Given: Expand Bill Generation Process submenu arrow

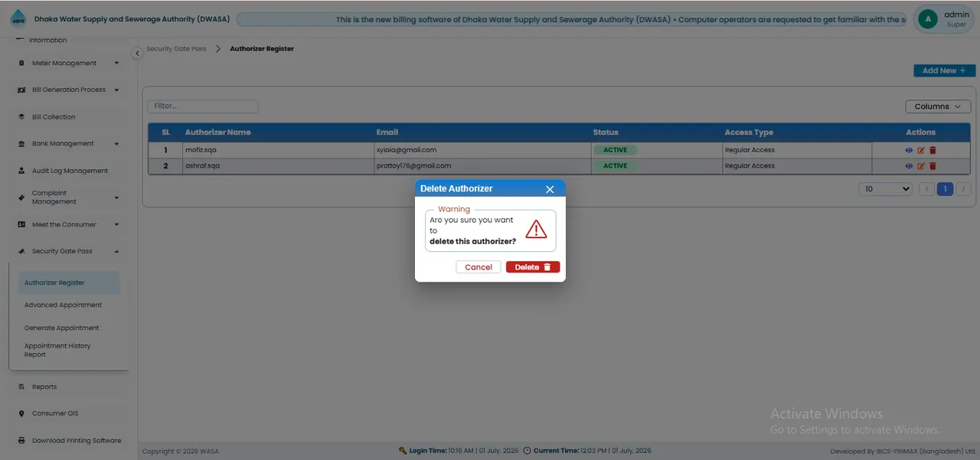Looking at the screenshot, I should pos(117,90).
